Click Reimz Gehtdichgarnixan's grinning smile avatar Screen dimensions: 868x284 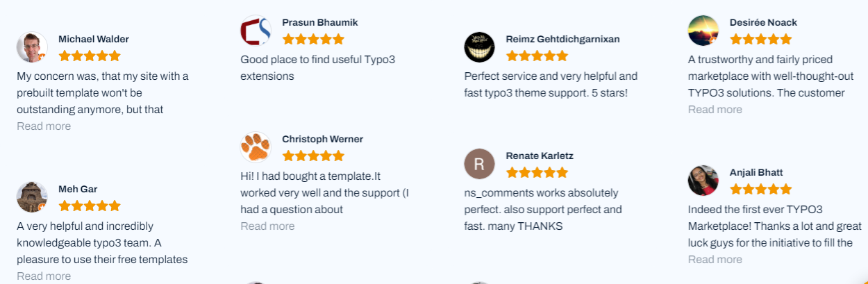479,47
